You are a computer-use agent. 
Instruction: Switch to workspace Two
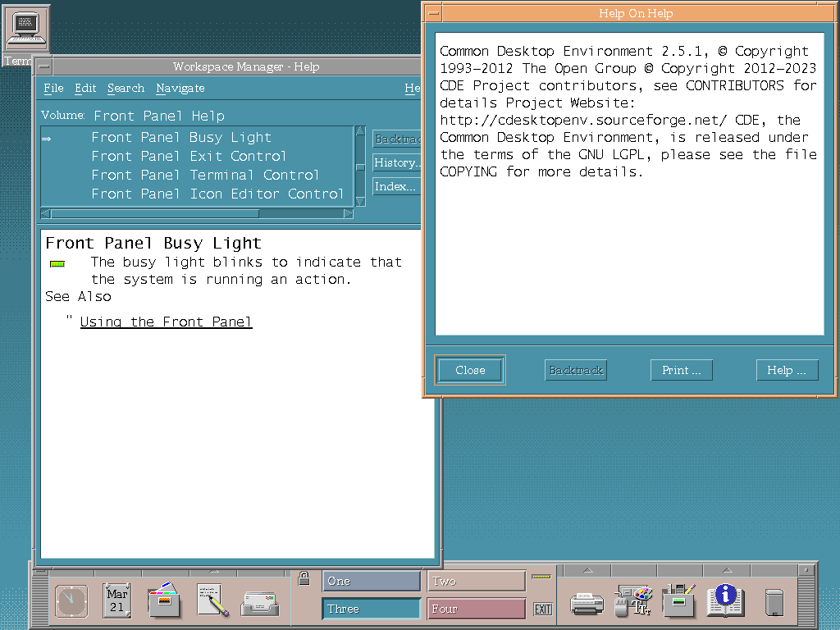click(477, 581)
